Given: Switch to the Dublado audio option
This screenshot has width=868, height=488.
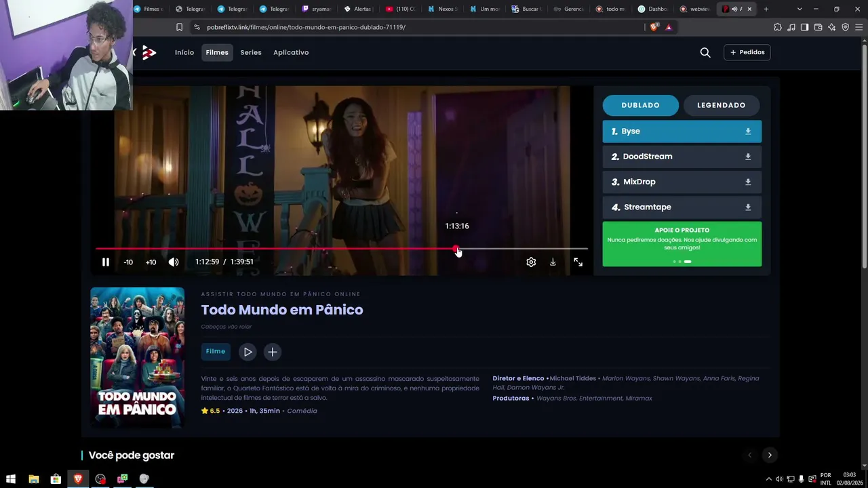Looking at the screenshot, I should tap(641, 105).
